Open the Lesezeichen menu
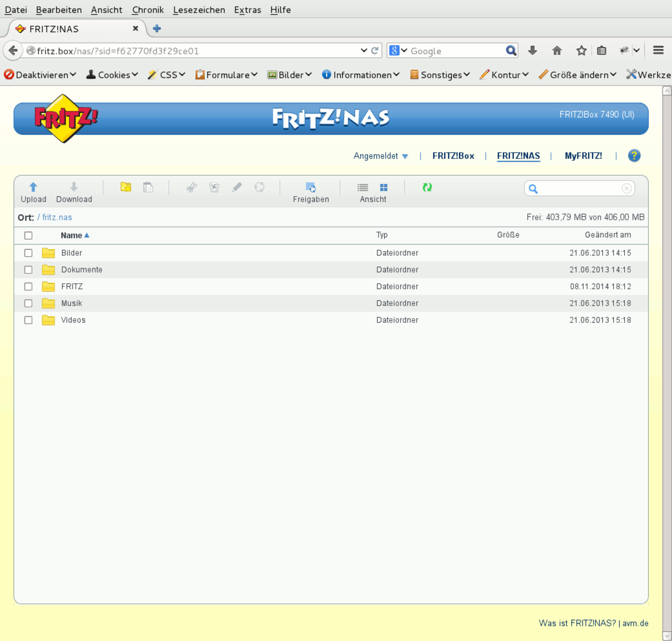 199,9
